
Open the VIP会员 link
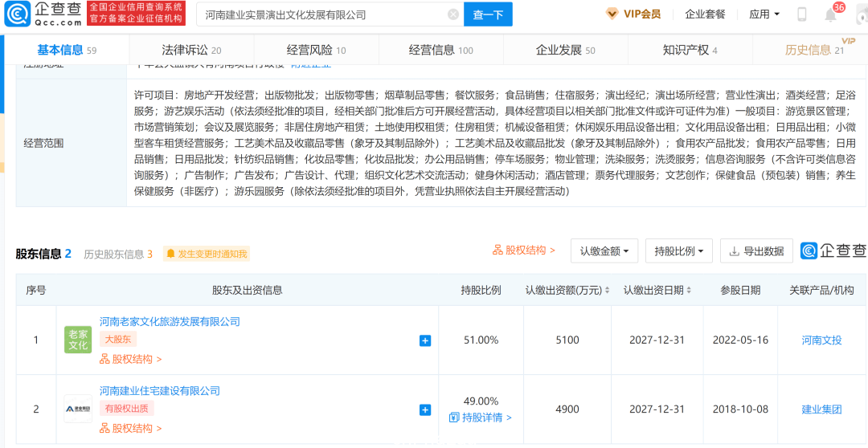[x=641, y=14]
